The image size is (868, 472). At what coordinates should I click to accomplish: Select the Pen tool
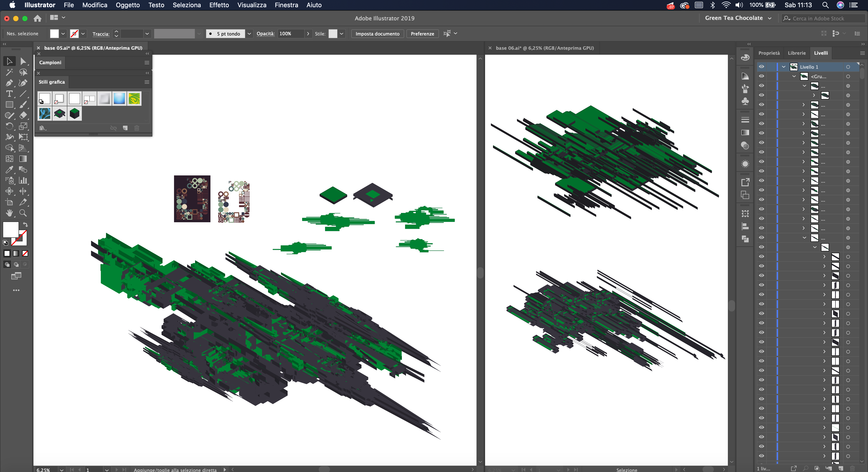(x=9, y=83)
